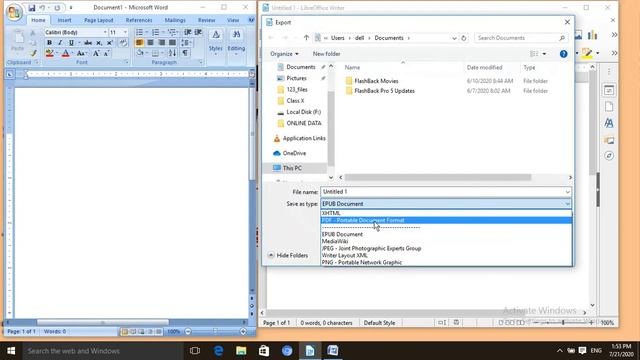Viewport: 640px width, 360px height.
Task: Open the Windows Start menu
Action: 11,351
